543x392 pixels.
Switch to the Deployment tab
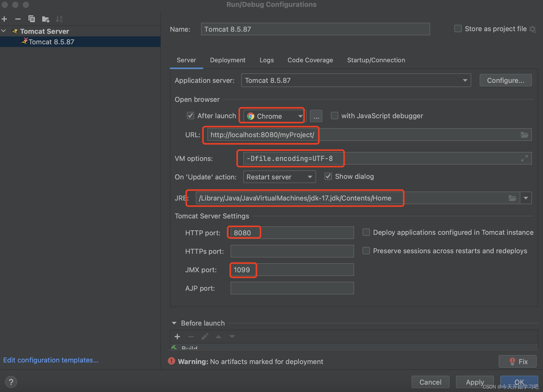228,60
